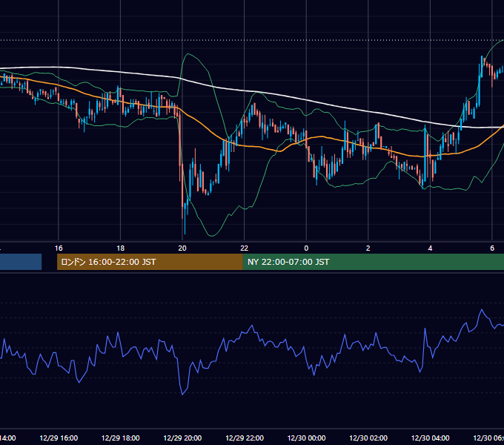Click the 2 hour axis label

pyautogui.click(x=368, y=248)
